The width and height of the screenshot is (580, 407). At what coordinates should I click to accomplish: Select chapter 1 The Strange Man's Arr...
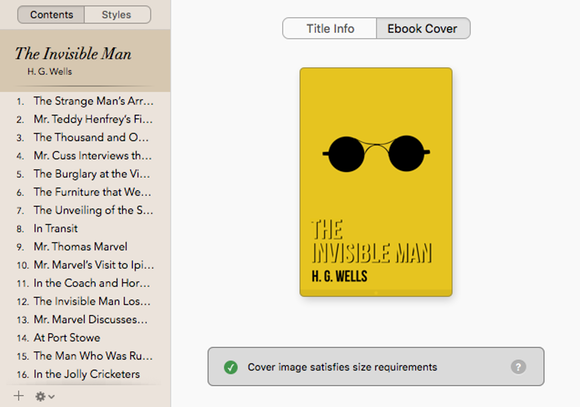(x=85, y=101)
